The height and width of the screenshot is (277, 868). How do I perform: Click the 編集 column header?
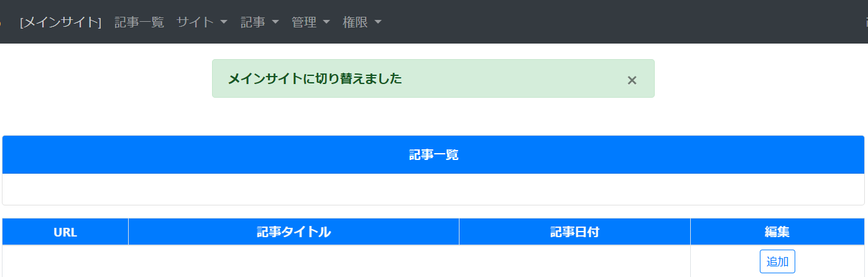[x=777, y=232]
